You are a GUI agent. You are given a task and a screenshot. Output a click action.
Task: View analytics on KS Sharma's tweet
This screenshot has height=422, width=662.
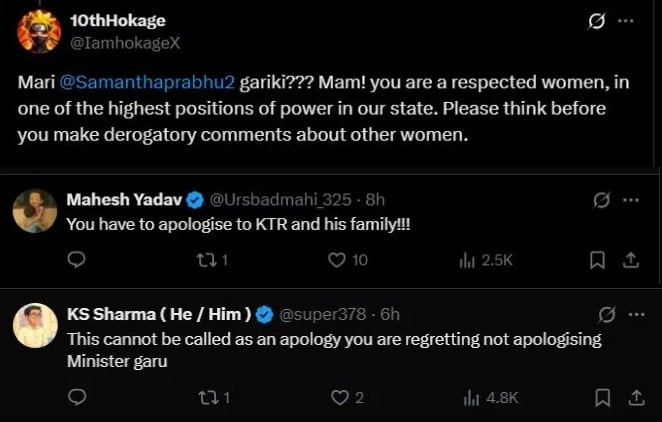click(467, 397)
